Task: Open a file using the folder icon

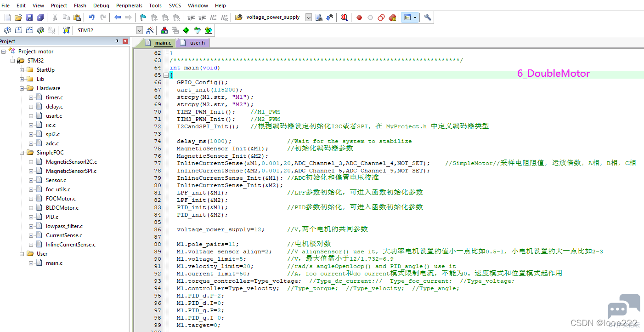Action: pyautogui.click(x=18, y=17)
